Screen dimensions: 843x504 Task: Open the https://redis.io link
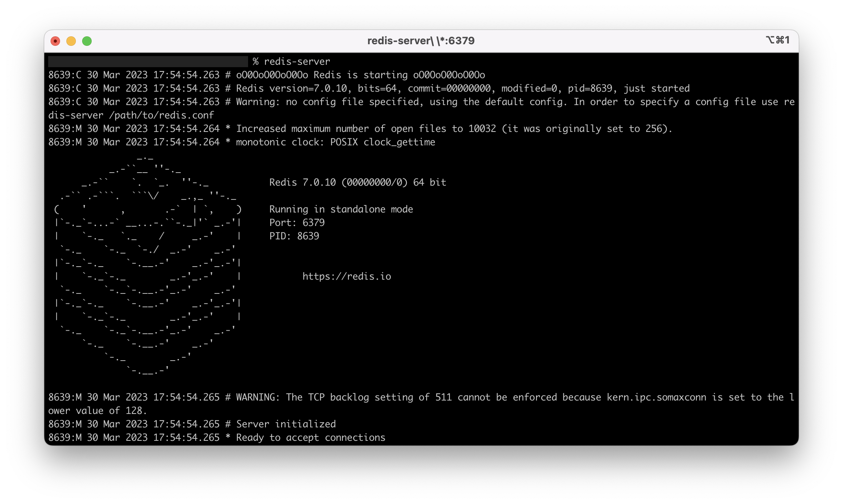coord(346,276)
